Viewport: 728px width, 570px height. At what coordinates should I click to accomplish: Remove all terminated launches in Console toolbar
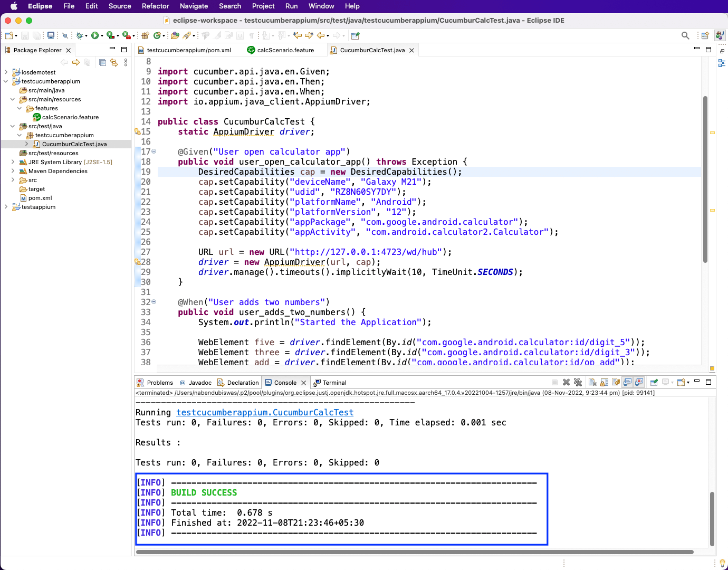[x=578, y=382]
